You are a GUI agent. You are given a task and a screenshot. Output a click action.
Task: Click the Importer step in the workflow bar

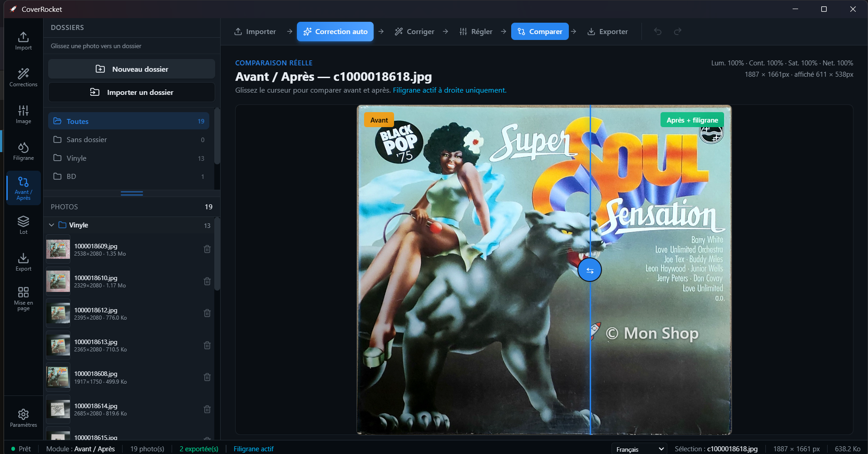[x=255, y=31]
